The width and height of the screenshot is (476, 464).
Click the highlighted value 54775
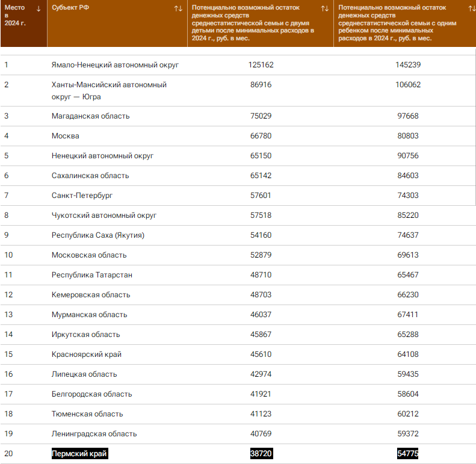pos(407,454)
